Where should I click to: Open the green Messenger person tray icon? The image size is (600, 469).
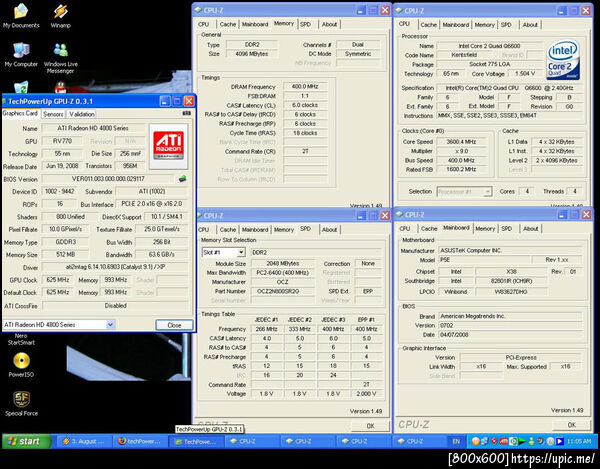coord(531,441)
